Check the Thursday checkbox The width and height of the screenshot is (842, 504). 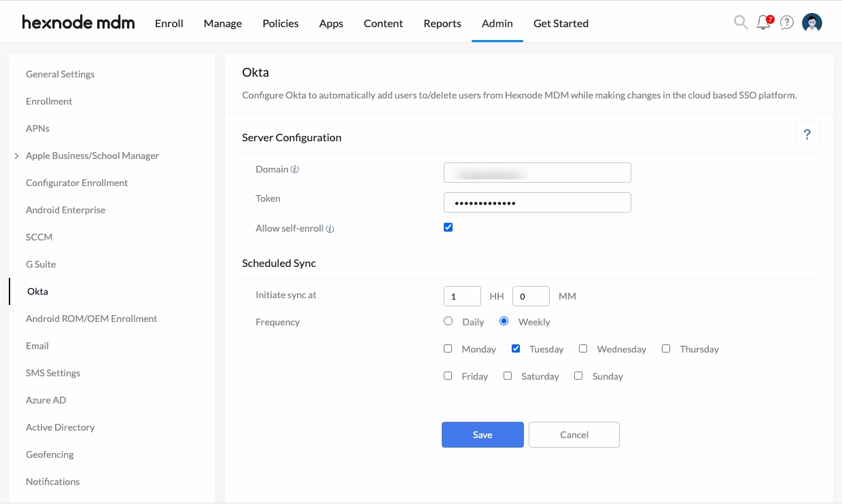(x=666, y=348)
